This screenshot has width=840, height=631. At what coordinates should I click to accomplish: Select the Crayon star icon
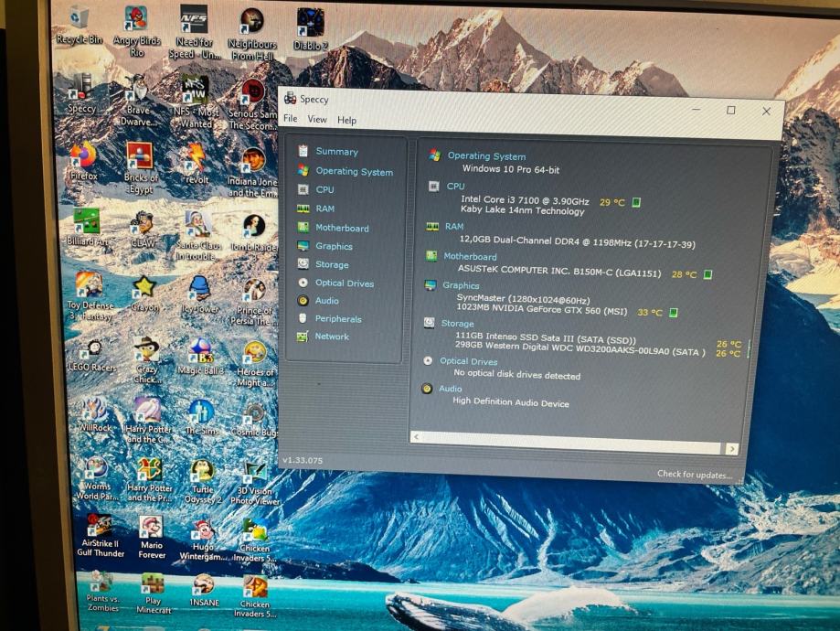pyautogui.click(x=144, y=294)
